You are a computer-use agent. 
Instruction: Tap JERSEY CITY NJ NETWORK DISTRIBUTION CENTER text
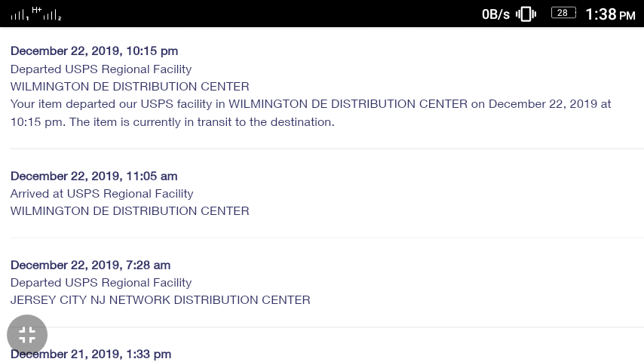click(x=160, y=300)
